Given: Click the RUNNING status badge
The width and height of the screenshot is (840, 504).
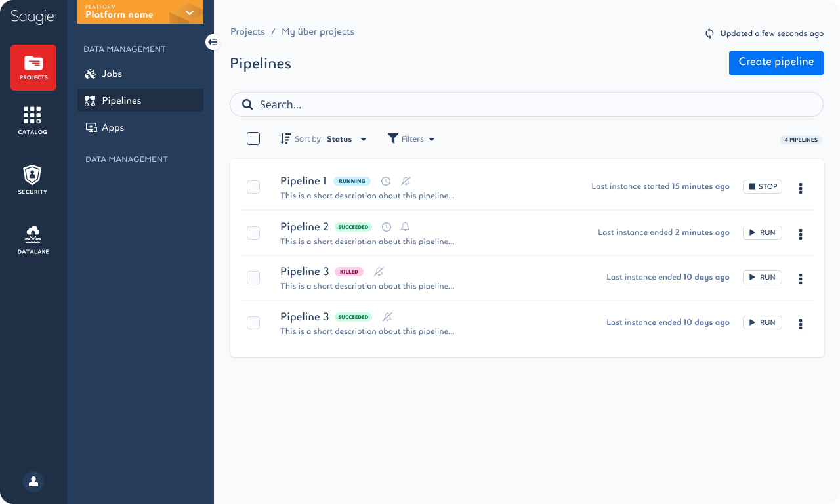Looking at the screenshot, I should (x=352, y=182).
